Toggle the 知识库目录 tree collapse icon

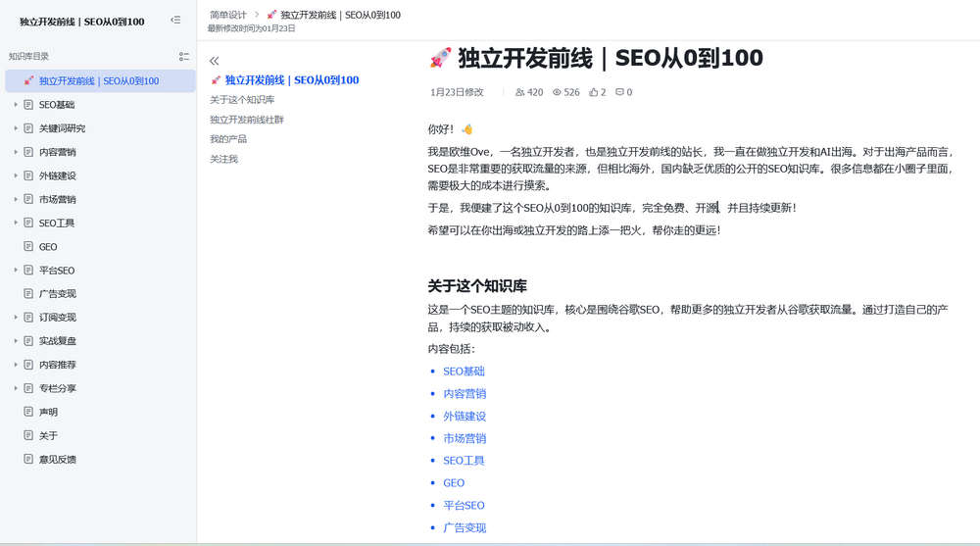point(184,56)
